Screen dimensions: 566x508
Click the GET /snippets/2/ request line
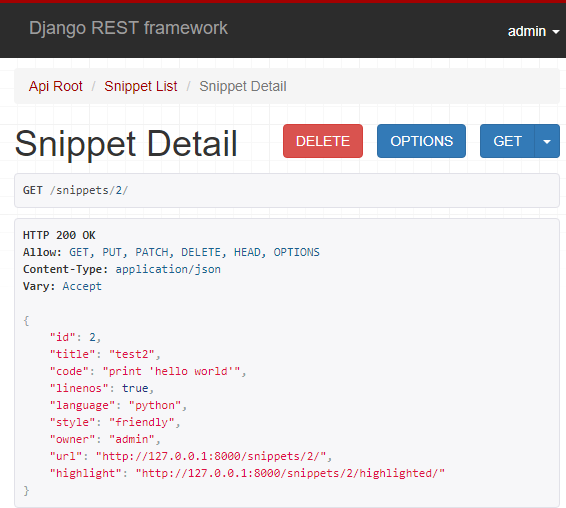[75, 190]
